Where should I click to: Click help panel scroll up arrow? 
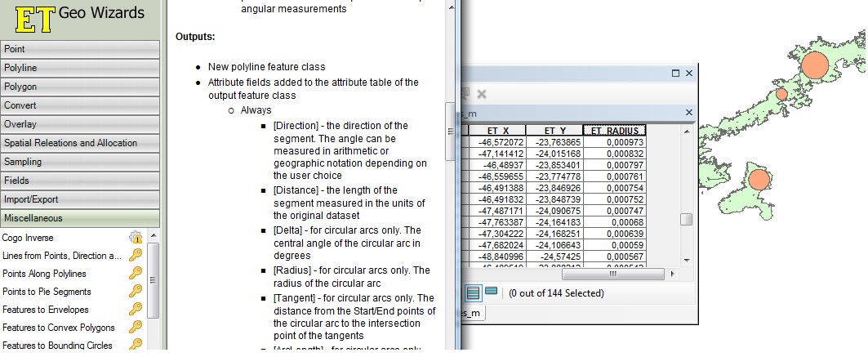coord(452,7)
